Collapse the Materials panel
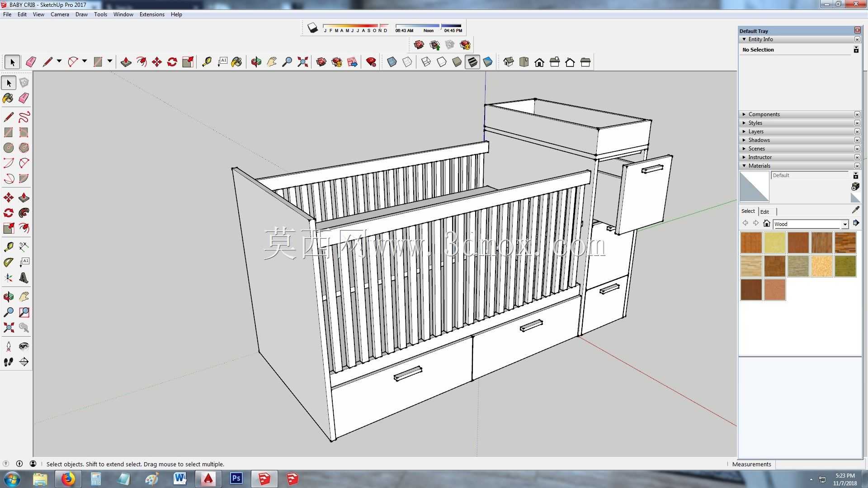 point(744,166)
